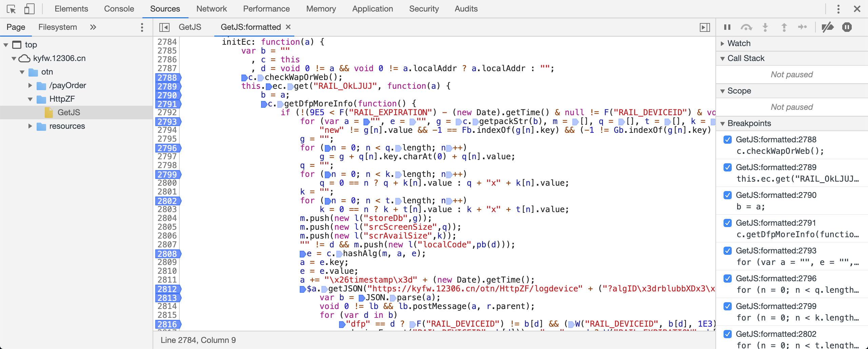Toggle the device toolbar icon
The image size is (868, 349).
click(x=29, y=9)
